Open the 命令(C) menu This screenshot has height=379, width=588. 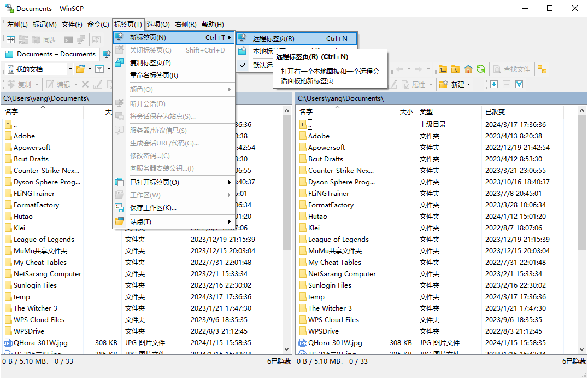click(x=98, y=25)
